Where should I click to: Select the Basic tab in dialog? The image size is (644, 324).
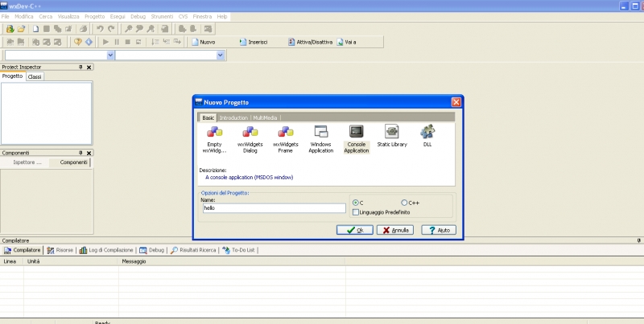coord(208,117)
